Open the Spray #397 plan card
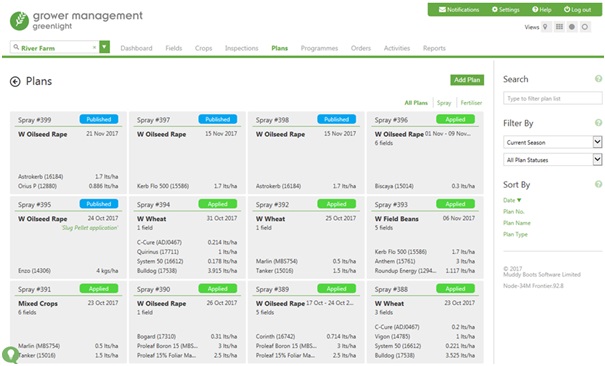 tap(187, 153)
